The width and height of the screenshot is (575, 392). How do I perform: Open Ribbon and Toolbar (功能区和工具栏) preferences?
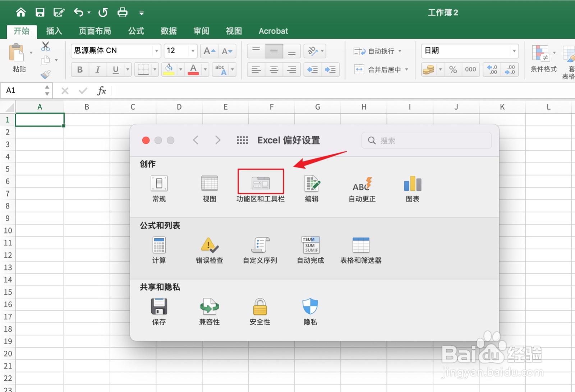261,189
